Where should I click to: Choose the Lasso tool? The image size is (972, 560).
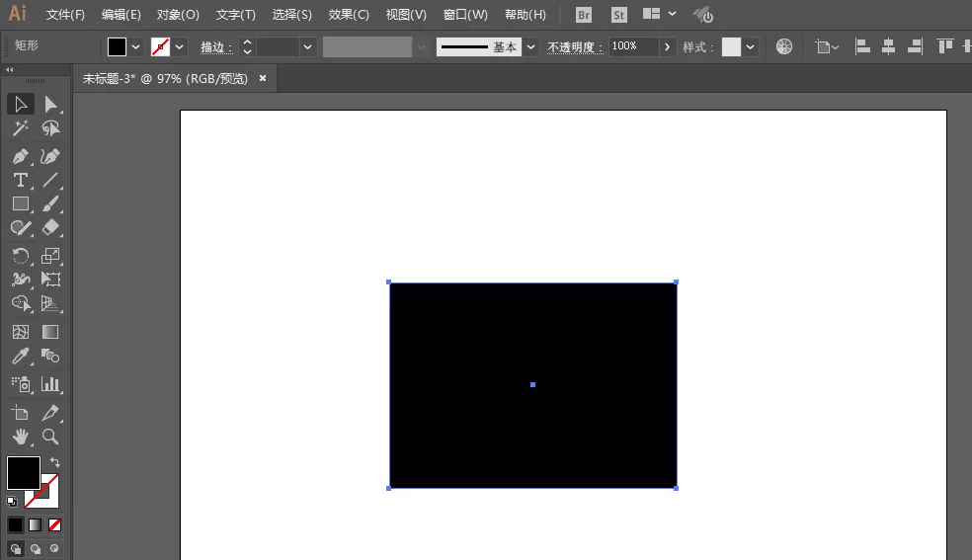click(x=50, y=128)
